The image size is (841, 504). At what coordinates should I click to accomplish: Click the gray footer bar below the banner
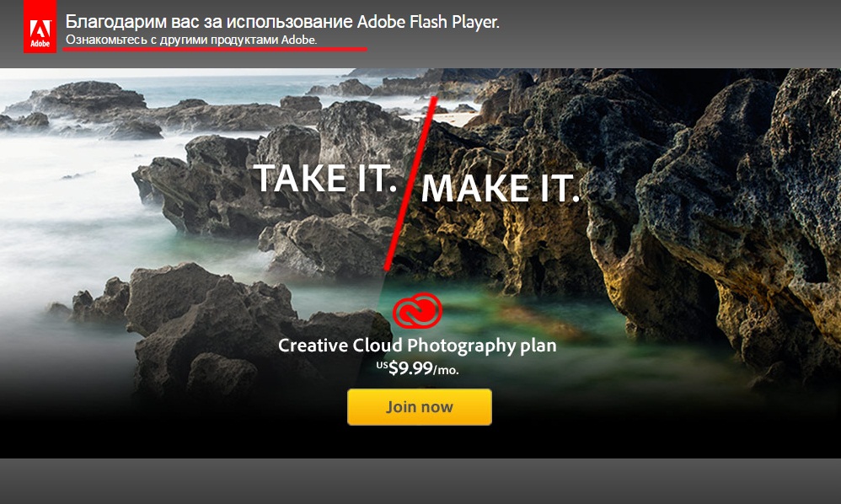click(x=420, y=481)
